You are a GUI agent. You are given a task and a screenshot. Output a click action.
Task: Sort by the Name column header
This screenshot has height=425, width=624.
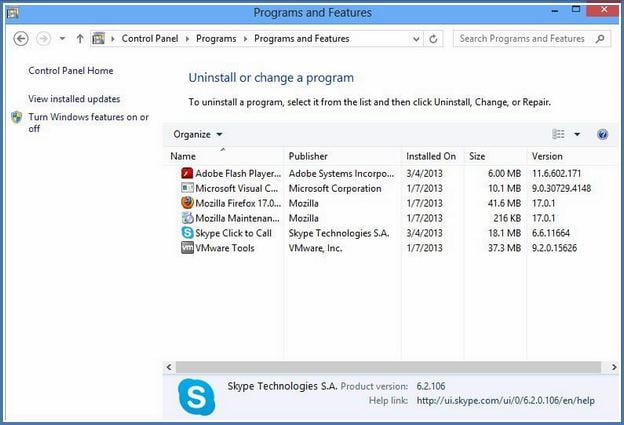tap(183, 156)
